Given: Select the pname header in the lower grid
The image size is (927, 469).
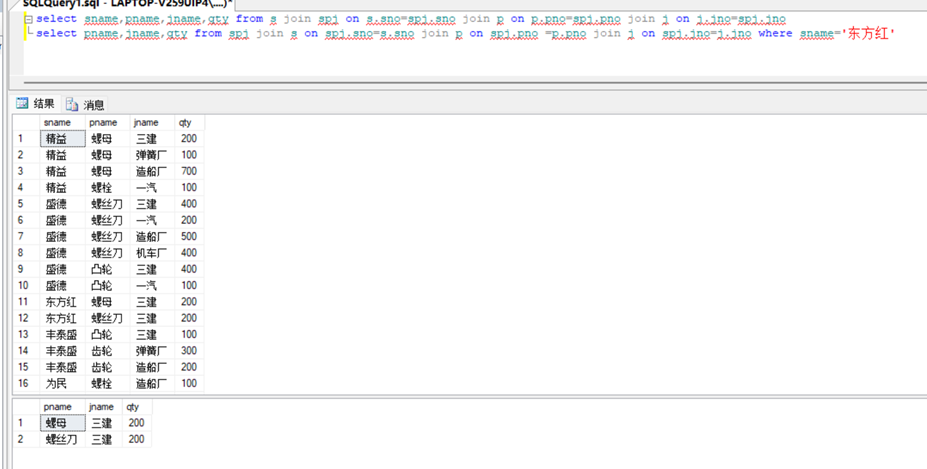Looking at the screenshot, I should pyautogui.click(x=63, y=407).
